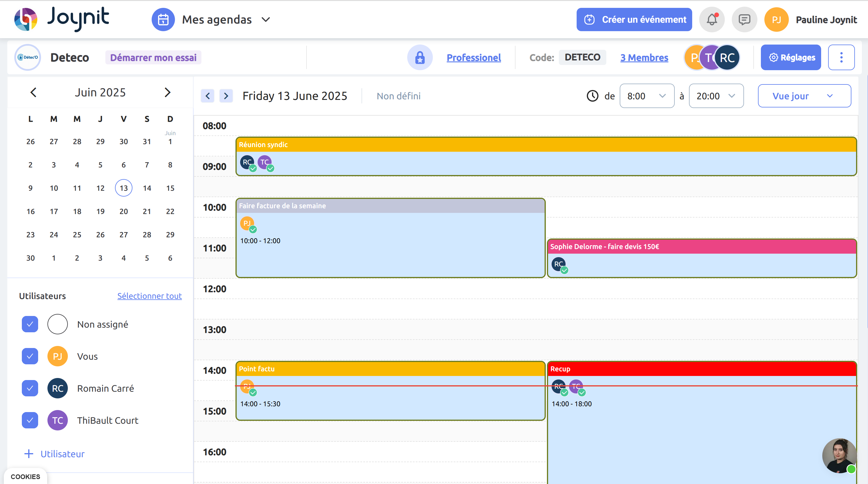868x484 pixels.
Task: Go to previous day in agenda
Action: 208,96
